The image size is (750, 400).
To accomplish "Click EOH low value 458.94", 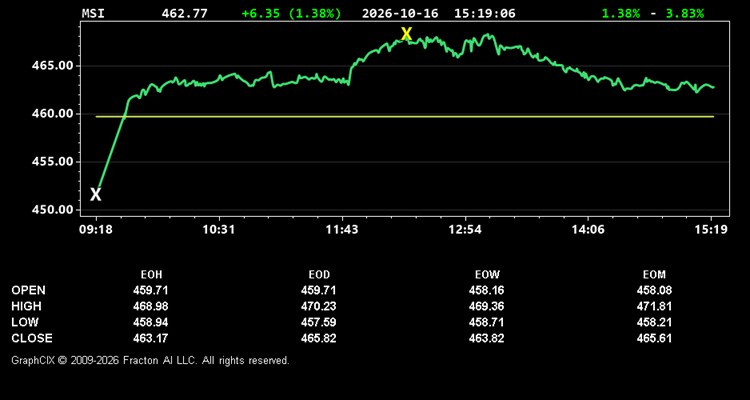I will coord(151,322).
